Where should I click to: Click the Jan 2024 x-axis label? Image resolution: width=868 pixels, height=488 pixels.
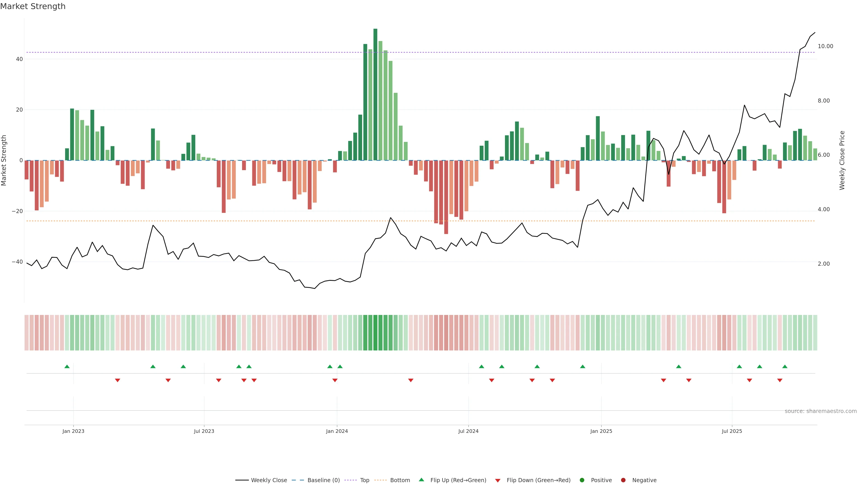tap(337, 431)
